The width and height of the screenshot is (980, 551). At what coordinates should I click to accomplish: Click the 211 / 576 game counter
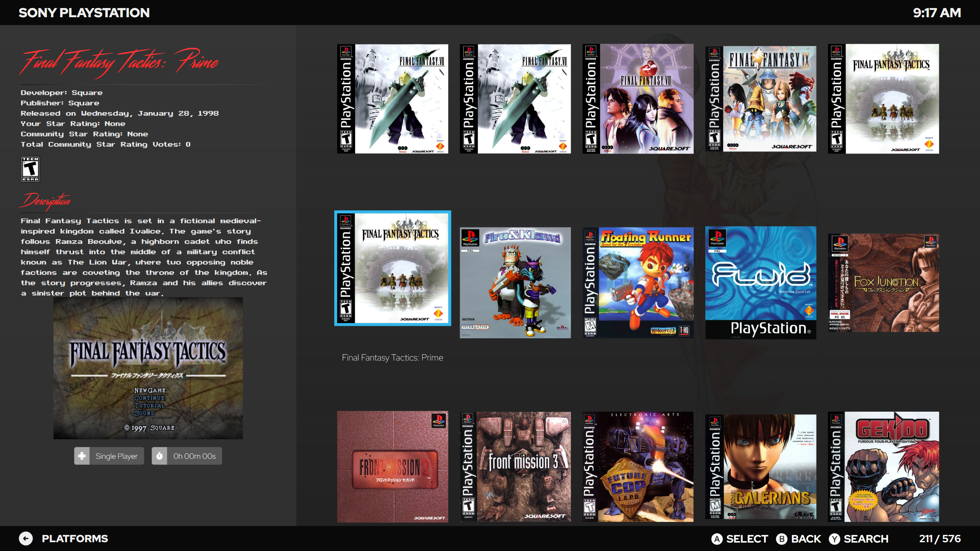pos(940,539)
